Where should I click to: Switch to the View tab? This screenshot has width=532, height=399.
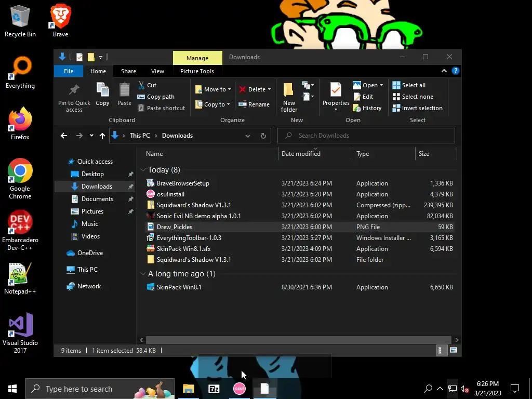click(157, 71)
